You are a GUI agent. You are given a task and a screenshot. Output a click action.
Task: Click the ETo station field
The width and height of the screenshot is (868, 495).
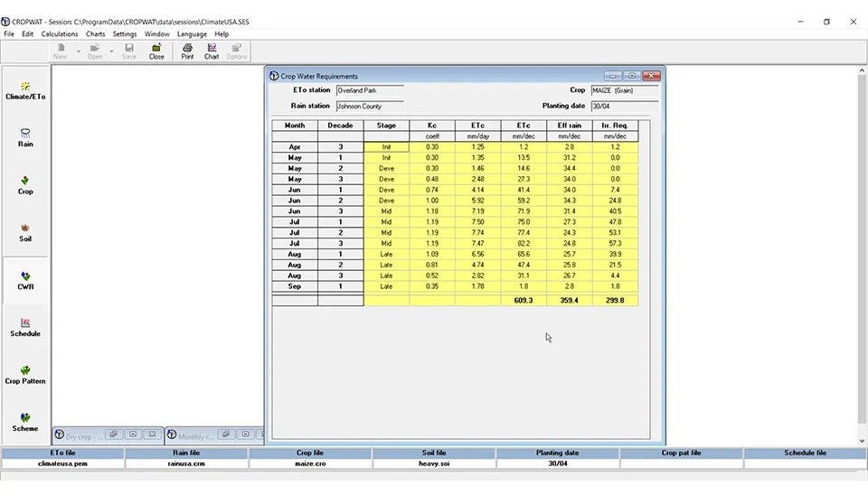[x=369, y=90]
